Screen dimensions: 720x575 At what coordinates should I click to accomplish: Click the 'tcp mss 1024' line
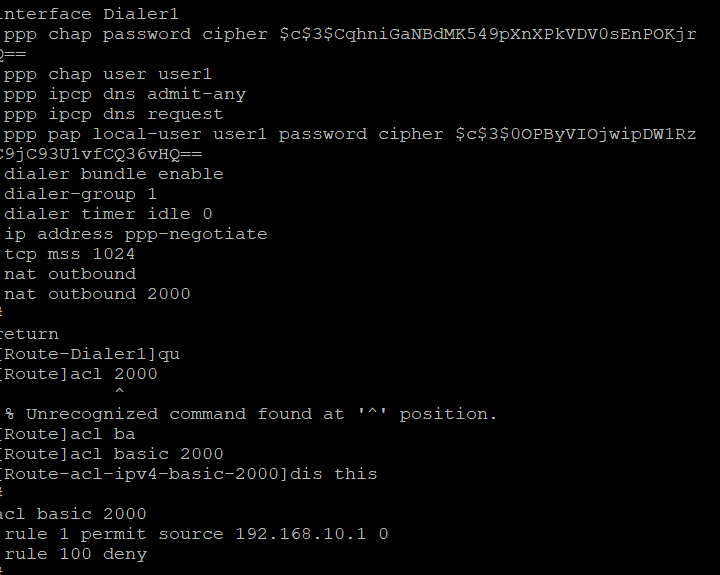[x=70, y=254]
